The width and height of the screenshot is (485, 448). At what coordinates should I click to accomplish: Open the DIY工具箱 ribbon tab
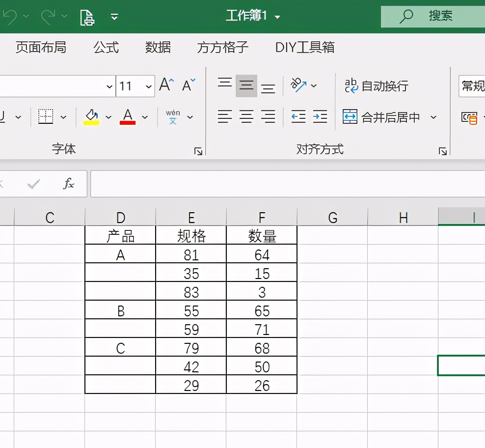(x=304, y=48)
